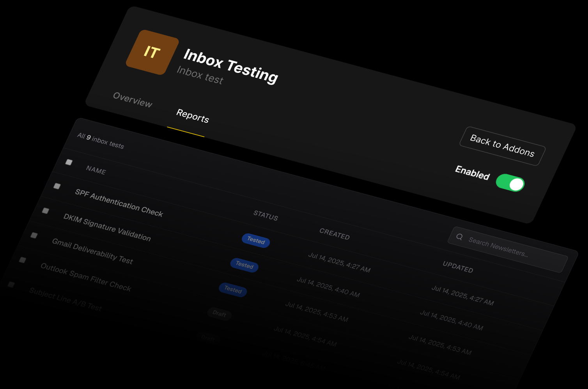Click the Back to Addons button
Image resolution: width=588 pixels, height=389 pixels.
pyautogui.click(x=502, y=146)
